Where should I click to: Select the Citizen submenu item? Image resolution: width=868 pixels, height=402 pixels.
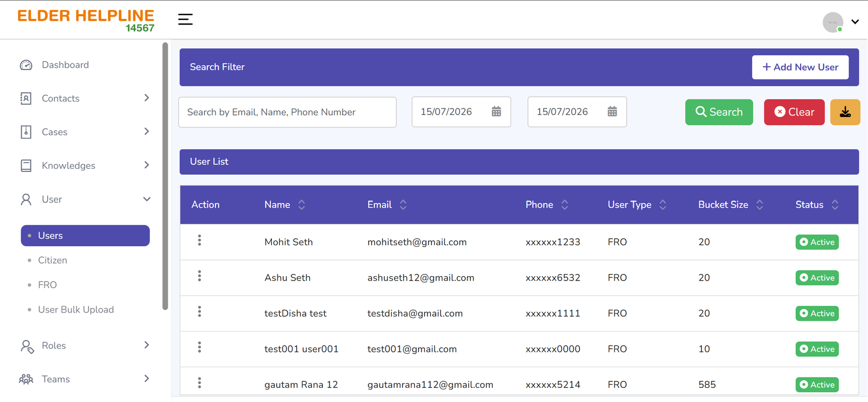coord(53,260)
